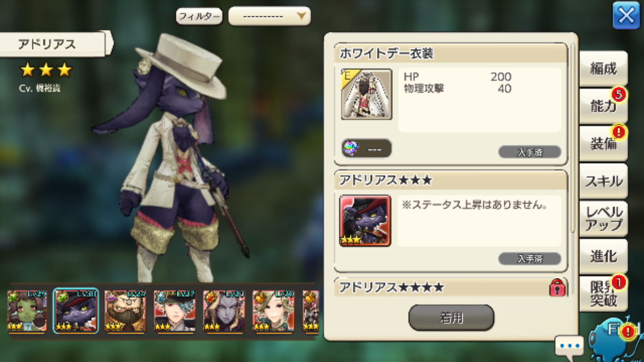Tap the rainbow gem cost icon
The width and height of the screenshot is (644, 362).
(x=350, y=149)
